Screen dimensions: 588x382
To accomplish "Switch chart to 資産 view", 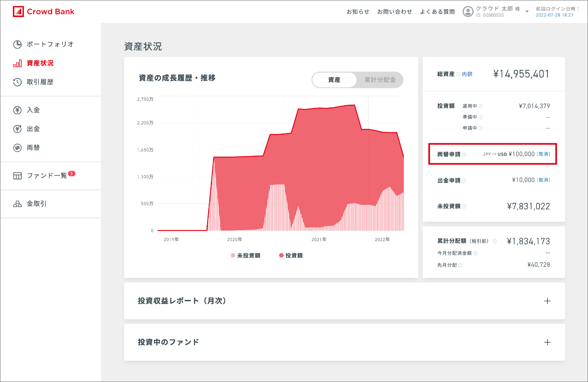I will click(x=334, y=80).
